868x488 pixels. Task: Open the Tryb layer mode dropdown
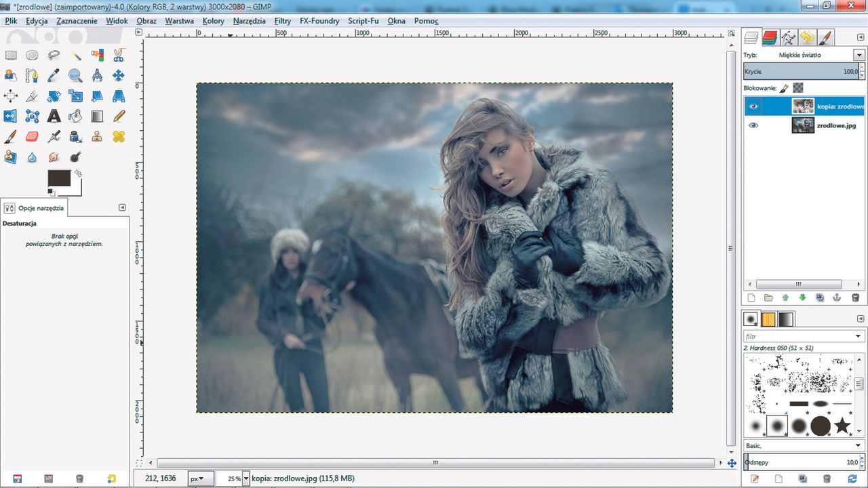point(859,55)
